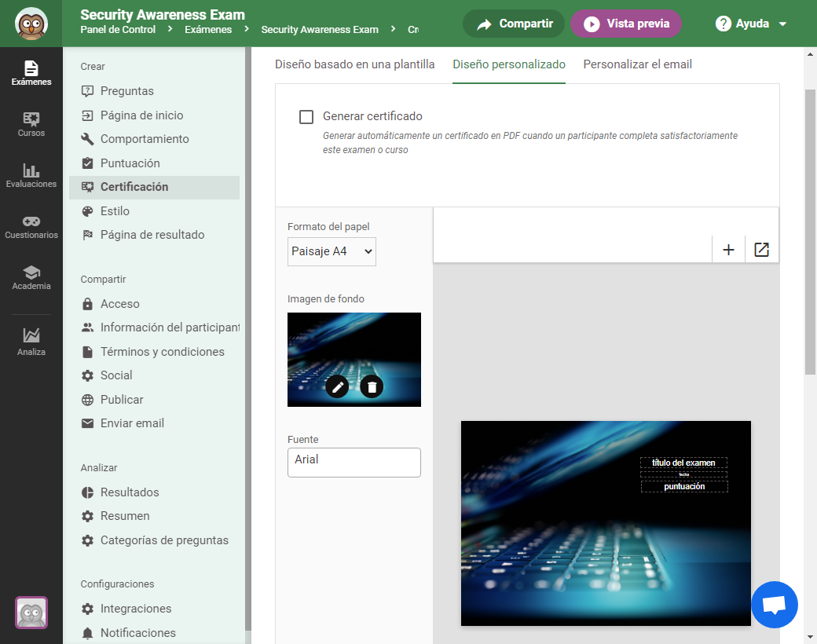Open Evaluaciones in the left rail
Viewport: 817px width, 644px height.
pos(31,175)
